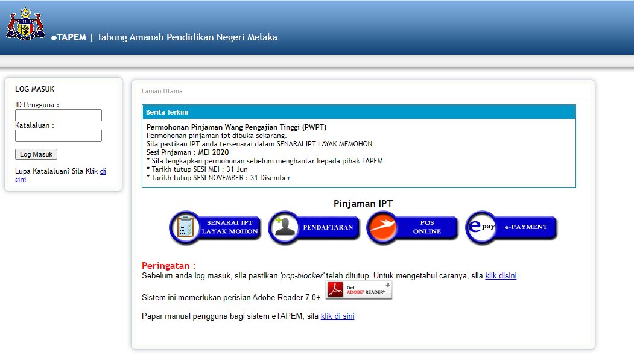Click 'Sesi Pinjaman : MEI 2020' text
Screen dimensions: 634x364
188,152
